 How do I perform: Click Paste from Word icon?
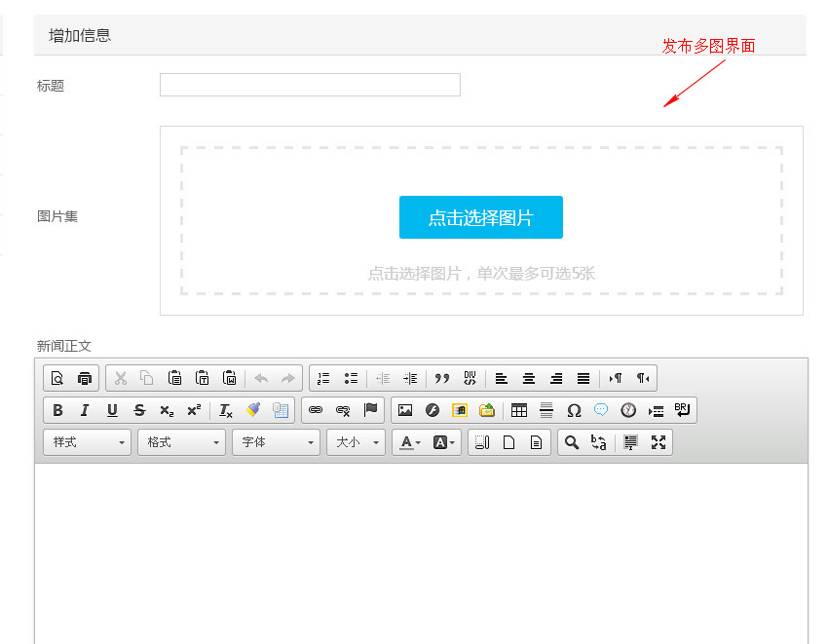(230, 378)
